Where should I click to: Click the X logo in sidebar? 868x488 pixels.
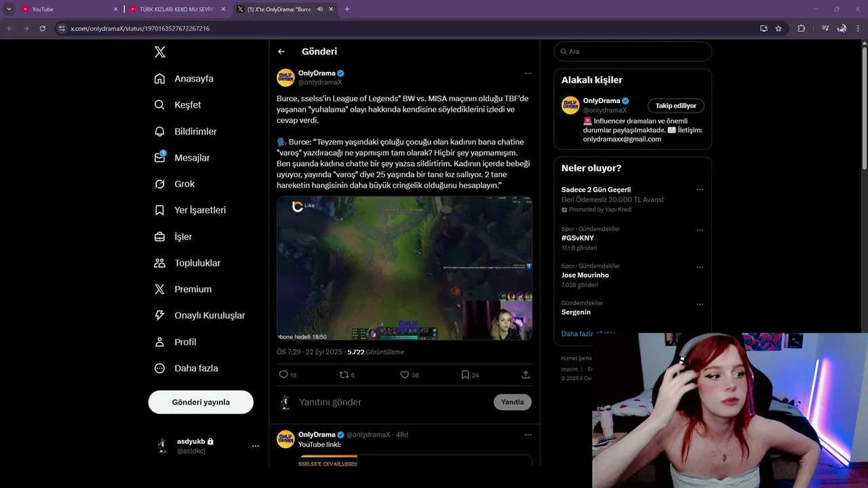tap(159, 52)
